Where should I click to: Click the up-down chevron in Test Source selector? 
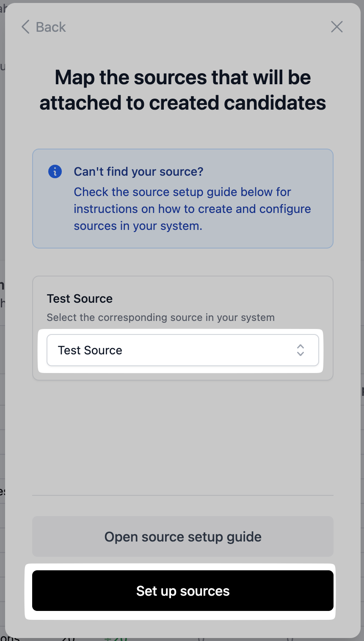coord(300,350)
